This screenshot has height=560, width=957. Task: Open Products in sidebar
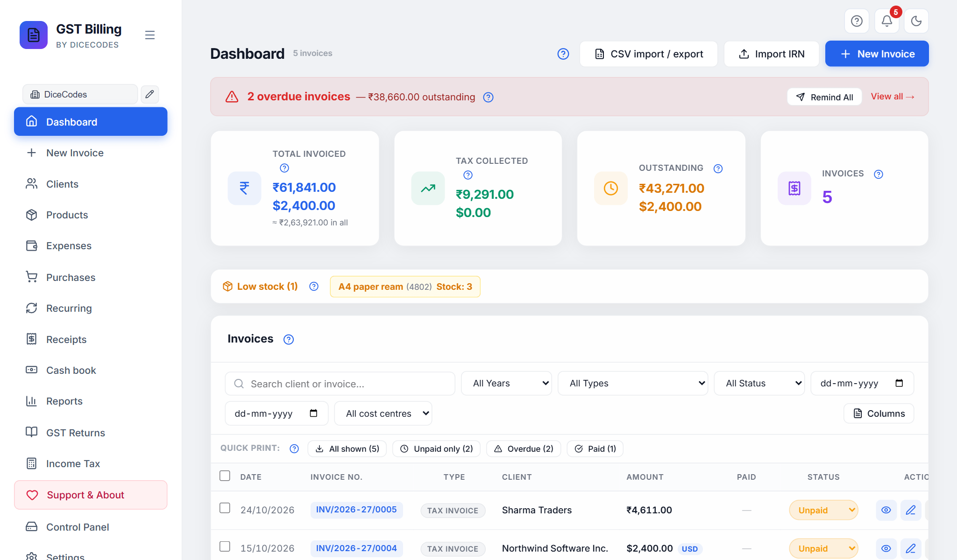click(91, 215)
